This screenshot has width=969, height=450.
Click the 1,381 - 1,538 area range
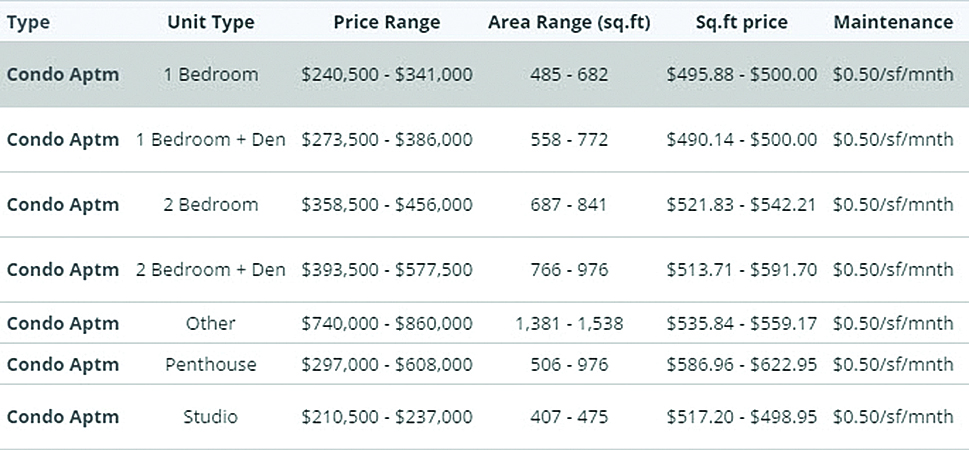569,323
